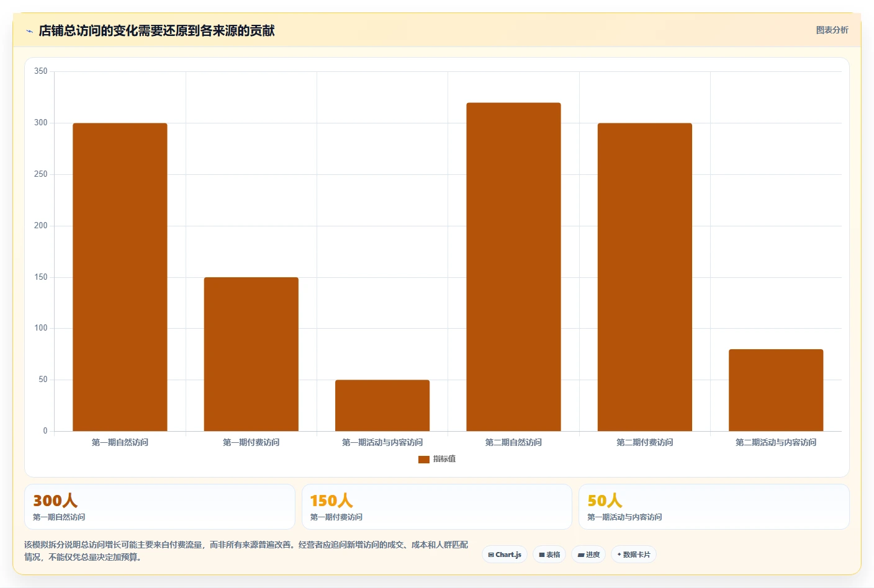Click the 150 y-axis tick label
The image size is (874, 588).
[x=41, y=277]
